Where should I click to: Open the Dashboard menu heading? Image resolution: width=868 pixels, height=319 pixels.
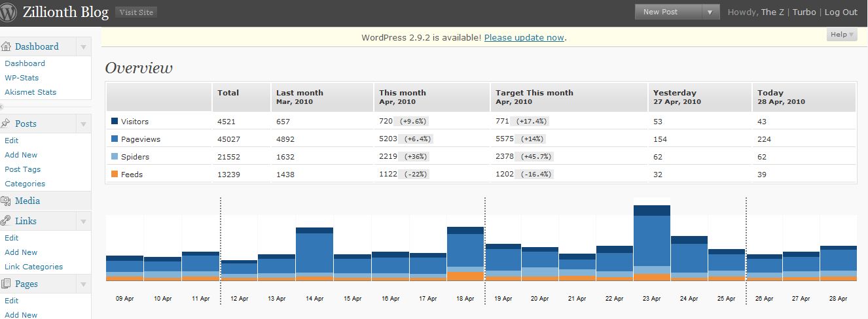37,46
